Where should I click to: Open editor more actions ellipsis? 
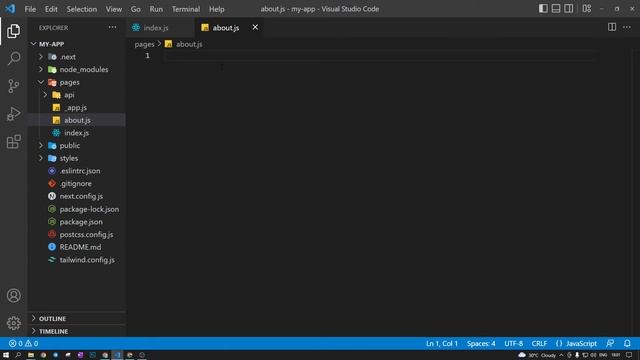tap(627, 27)
